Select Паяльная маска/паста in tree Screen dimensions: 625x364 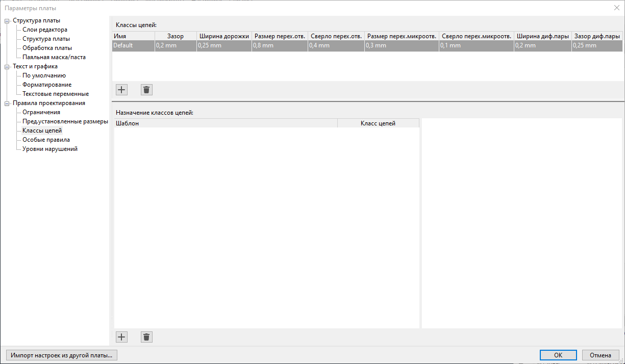[54, 57]
